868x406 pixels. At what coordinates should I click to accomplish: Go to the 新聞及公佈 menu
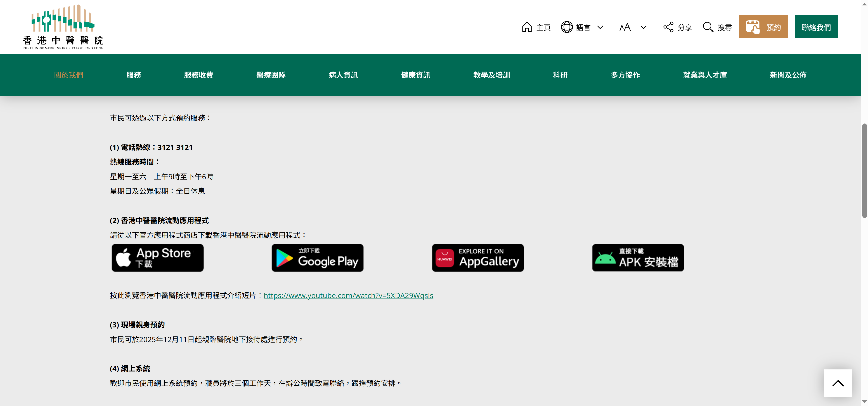click(x=788, y=75)
